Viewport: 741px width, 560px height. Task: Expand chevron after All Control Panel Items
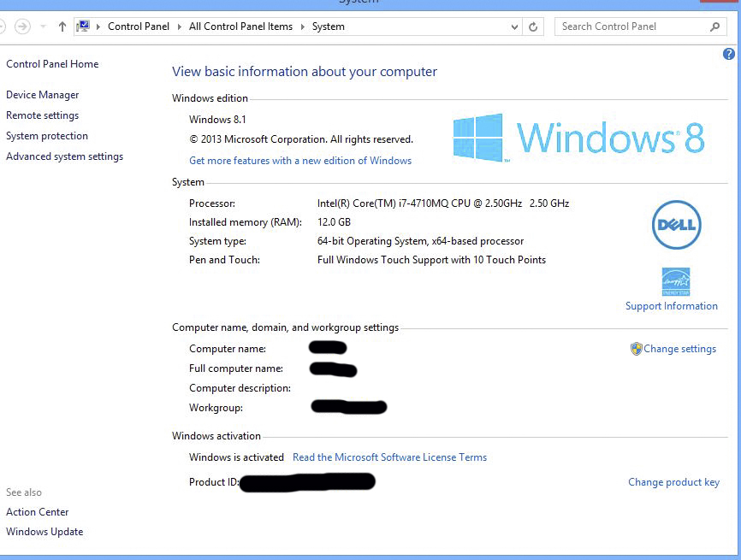(302, 27)
